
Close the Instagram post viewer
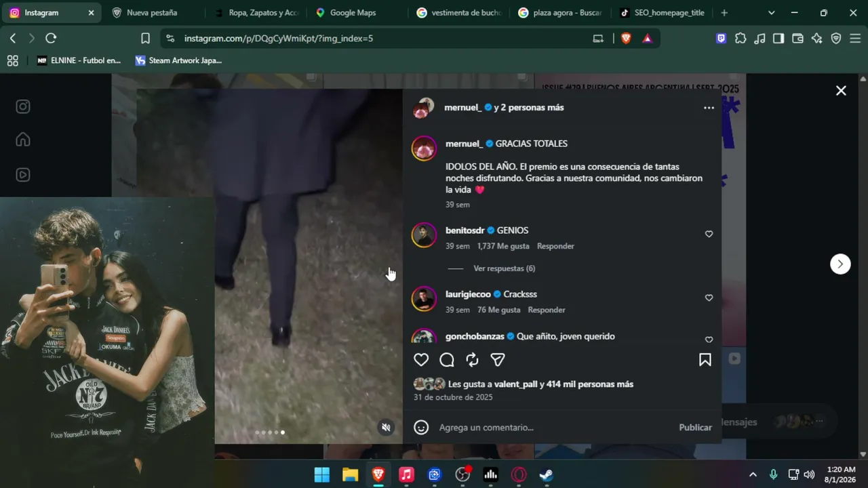[841, 91]
